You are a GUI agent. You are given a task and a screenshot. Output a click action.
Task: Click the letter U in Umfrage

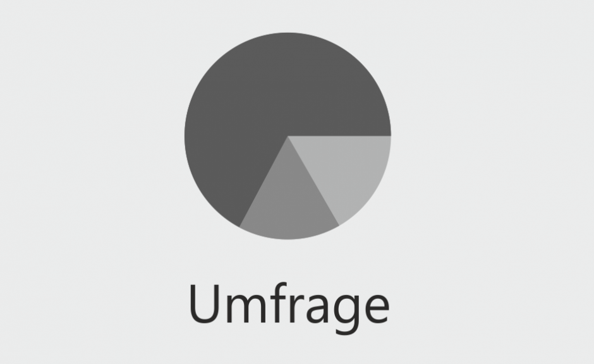coord(205,304)
